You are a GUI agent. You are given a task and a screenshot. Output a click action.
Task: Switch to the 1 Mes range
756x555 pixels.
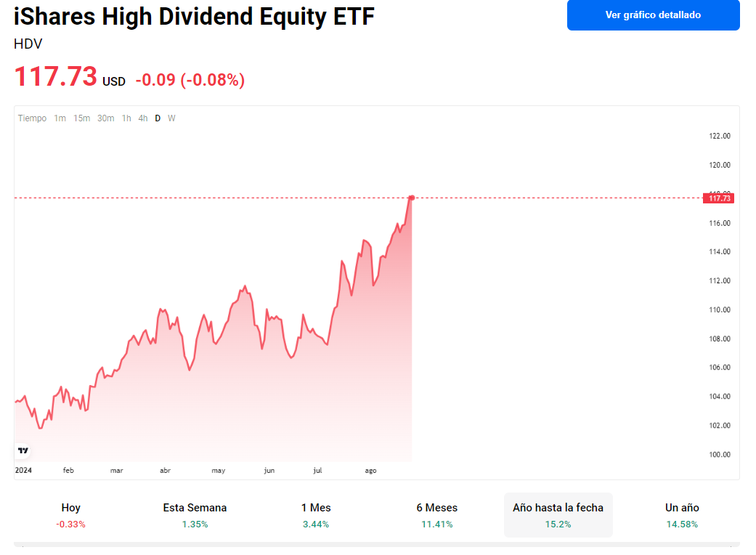pos(316,515)
